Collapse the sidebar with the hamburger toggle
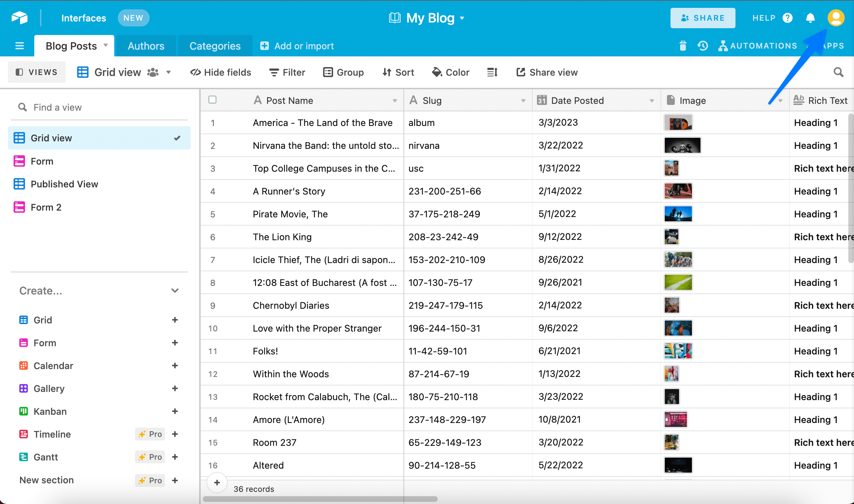 20,45
